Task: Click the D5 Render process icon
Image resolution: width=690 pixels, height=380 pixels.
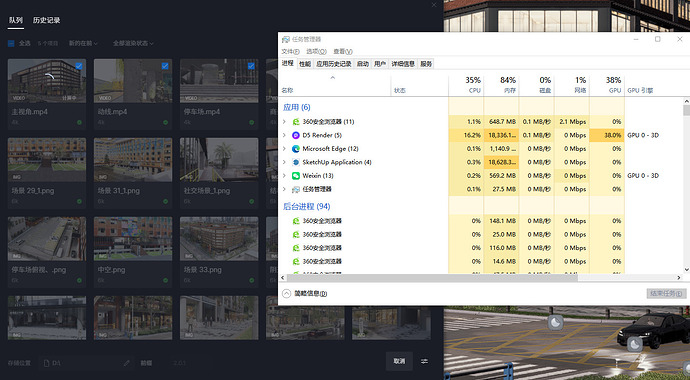Action: pos(296,135)
